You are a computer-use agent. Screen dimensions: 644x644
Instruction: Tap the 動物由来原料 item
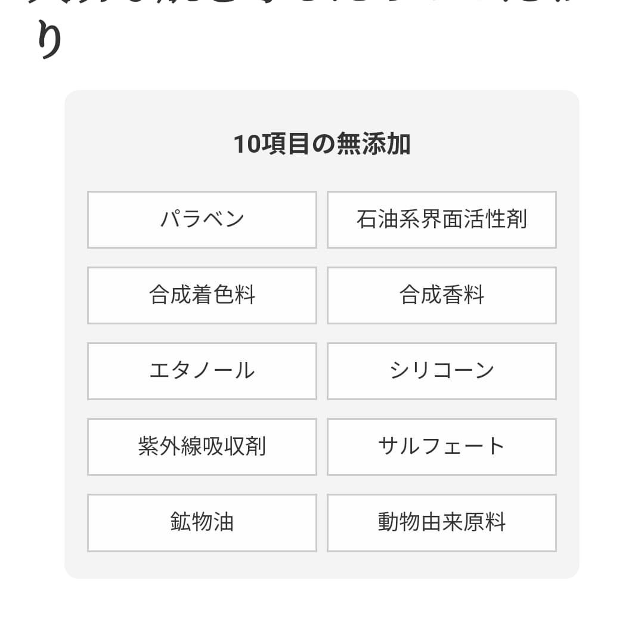click(x=441, y=522)
